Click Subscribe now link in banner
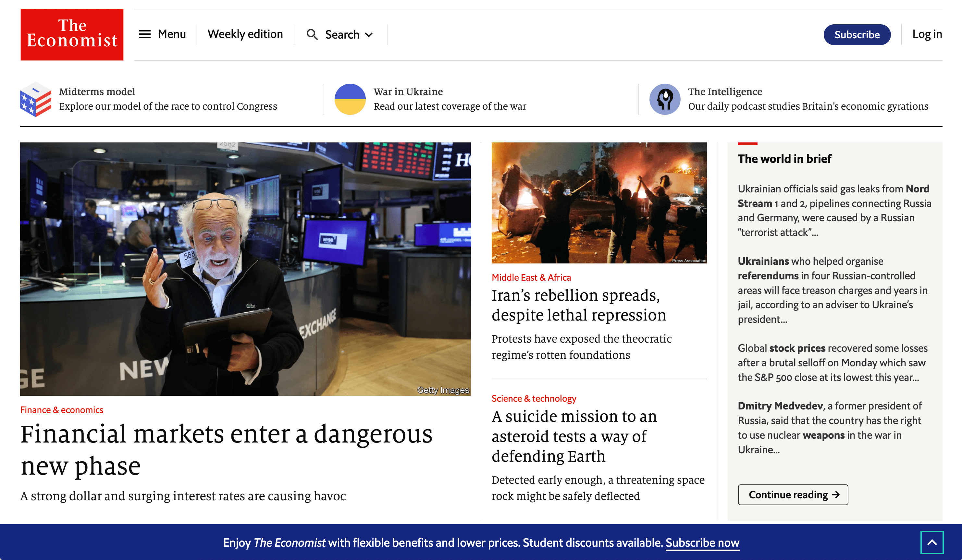962x560 pixels. click(x=702, y=542)
